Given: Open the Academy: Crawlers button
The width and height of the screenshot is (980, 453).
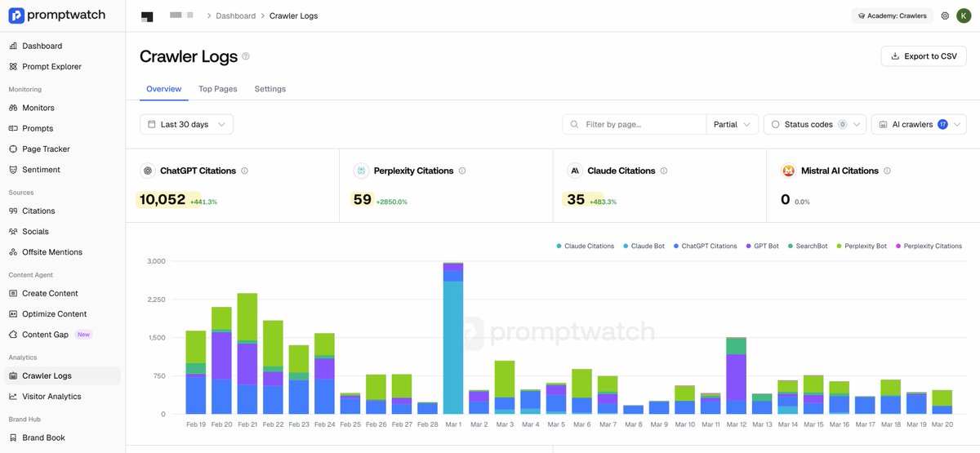Looking at the screenshot, I should pos(892,16).
